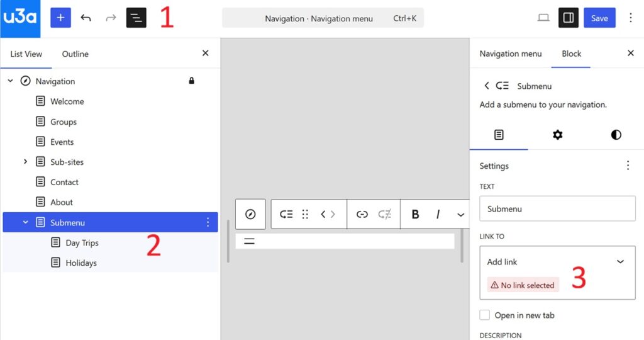Open the more formatting options chevron
The width and height of the screenshot is (644, 340).
(x=461, y=215)
